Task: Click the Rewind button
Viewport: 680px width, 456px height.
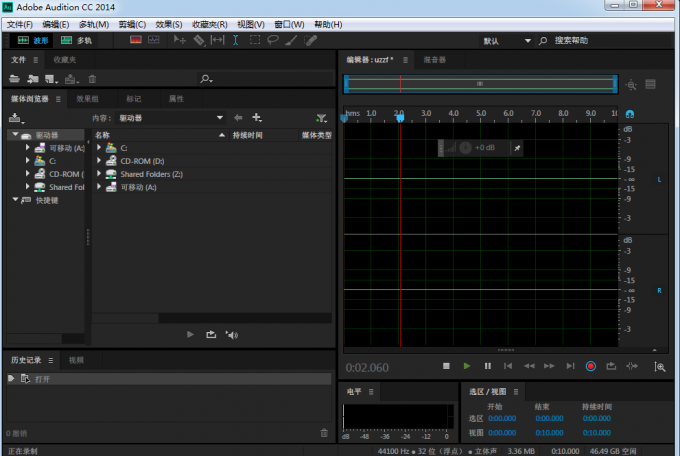Action: pyautogui.click(x=529, y=366)
